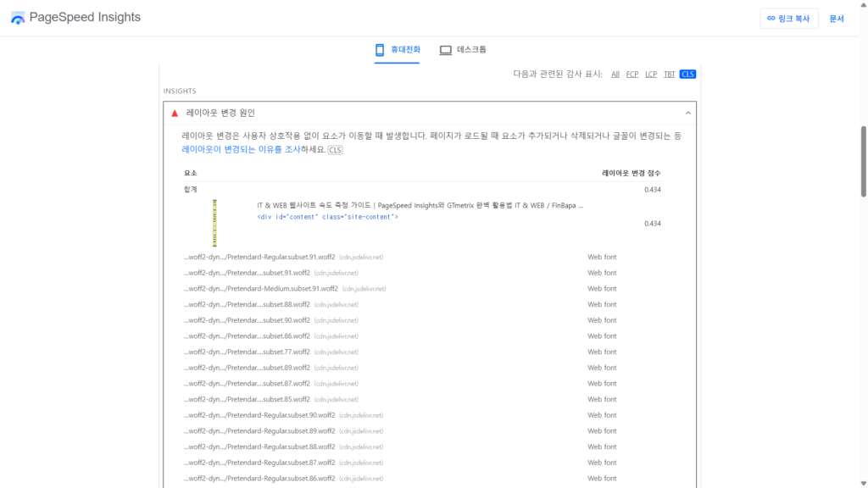Image resolution: width=868 pixels, height=488 pixels.
Task: Click the 링크 복사 button
Action: click(x=788, y=18)
